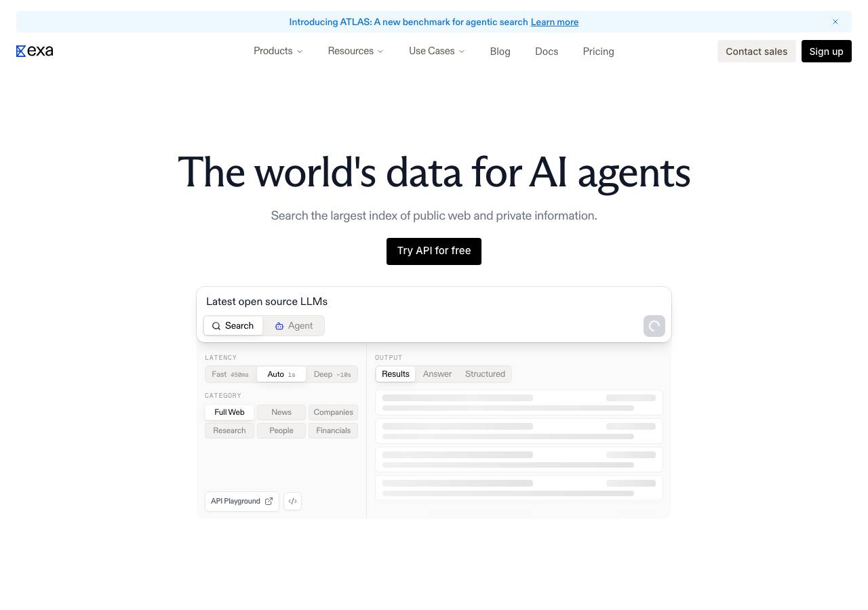
Task: Click the Contact sales button
Action: coord(757,52)
